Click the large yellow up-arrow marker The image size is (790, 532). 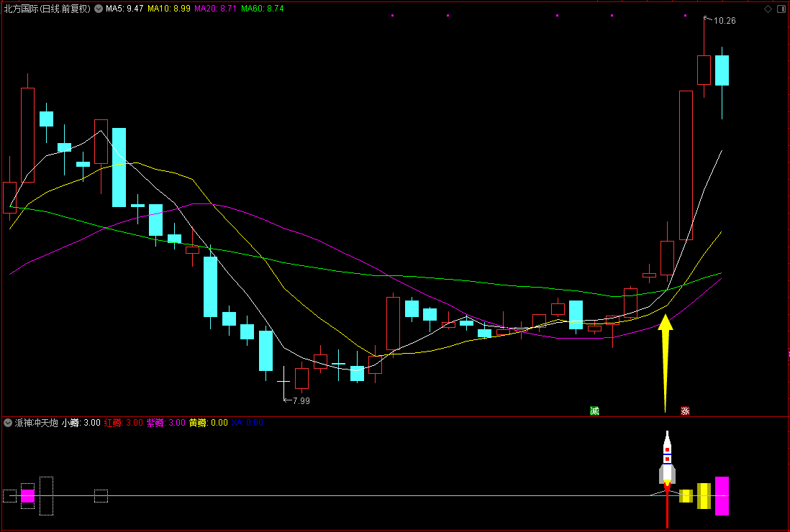666,363
